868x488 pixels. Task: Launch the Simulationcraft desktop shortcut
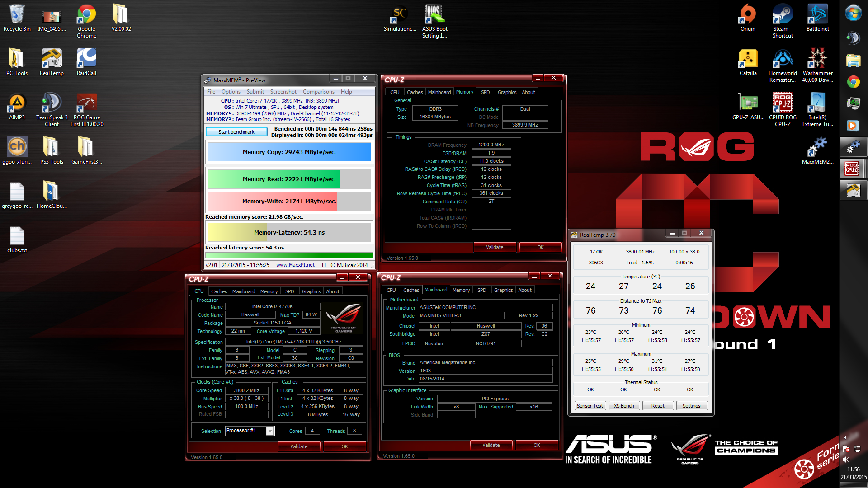pyautogui.click(x=400, y=18)
